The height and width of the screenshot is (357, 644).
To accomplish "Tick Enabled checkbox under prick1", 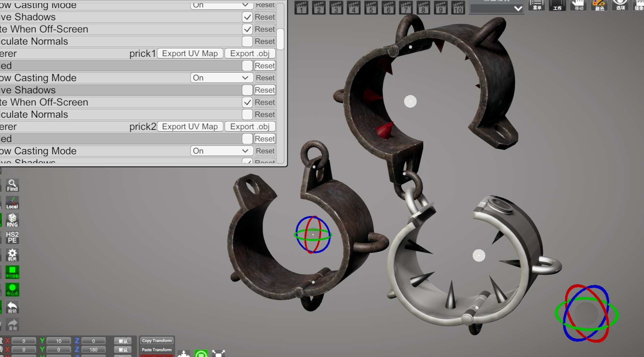I will tap(248, 66).
